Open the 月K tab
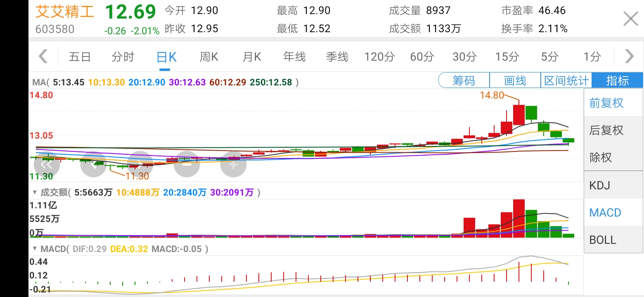The width and height of the screenshot is (644, 297). [x=252, y=57]
